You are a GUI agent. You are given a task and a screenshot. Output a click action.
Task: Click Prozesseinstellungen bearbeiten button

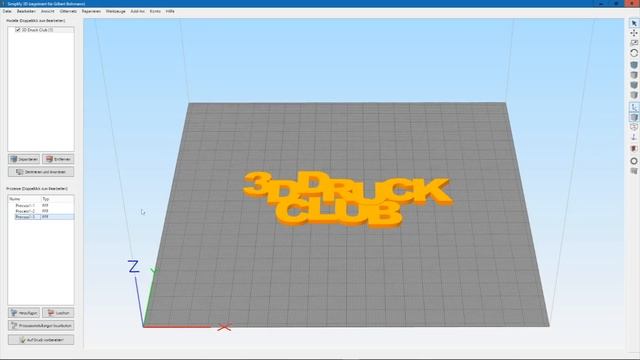41,325
